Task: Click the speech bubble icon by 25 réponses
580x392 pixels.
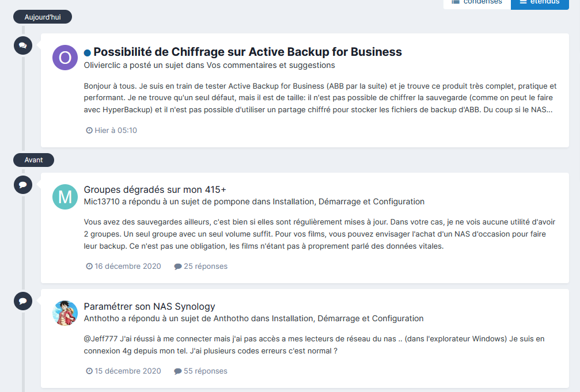Action: [x=178, y=267]
